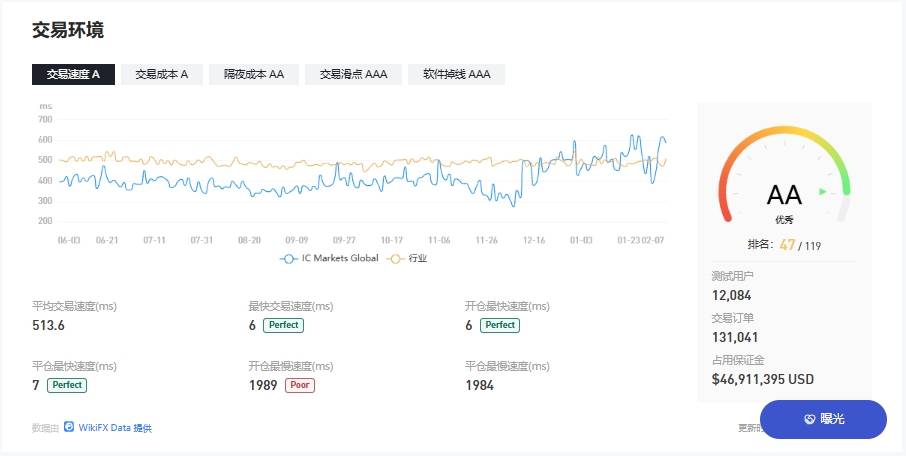The image size is (906, 456).
Task: Click the 平仓最慢速度 value 1984
Action: [480, 385]
